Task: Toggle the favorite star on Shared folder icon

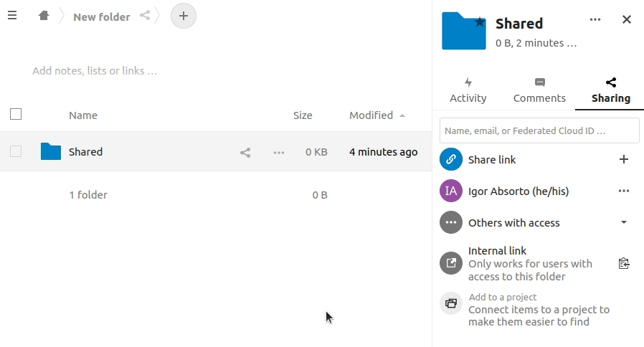Action: tap(480, 22)
